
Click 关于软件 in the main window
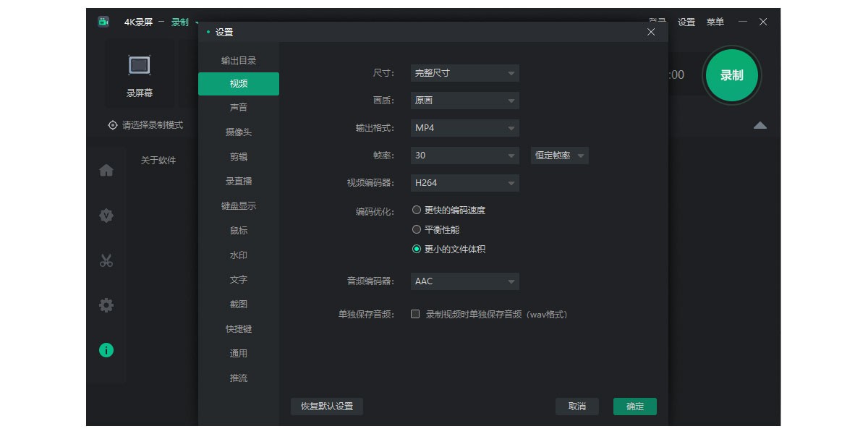158,161
